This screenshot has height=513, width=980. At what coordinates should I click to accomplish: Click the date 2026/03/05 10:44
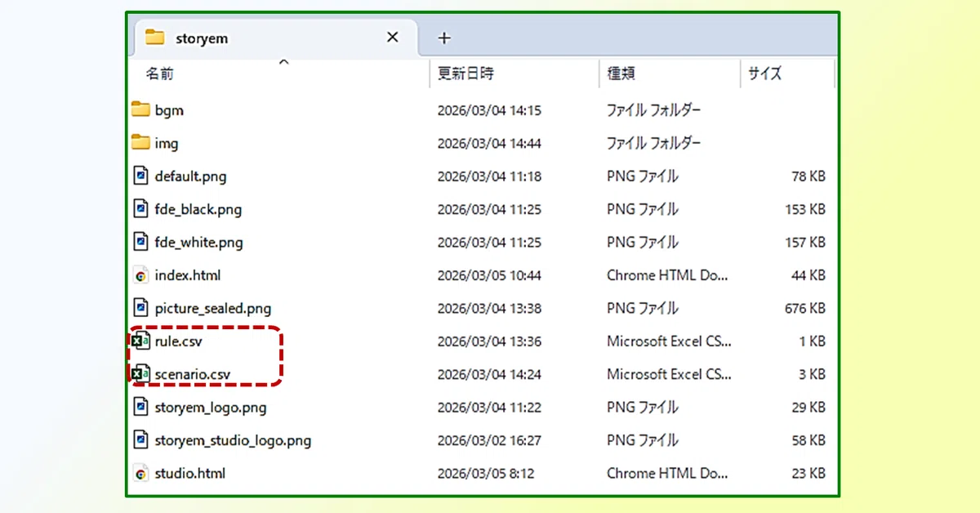click(x=489, y=275)
